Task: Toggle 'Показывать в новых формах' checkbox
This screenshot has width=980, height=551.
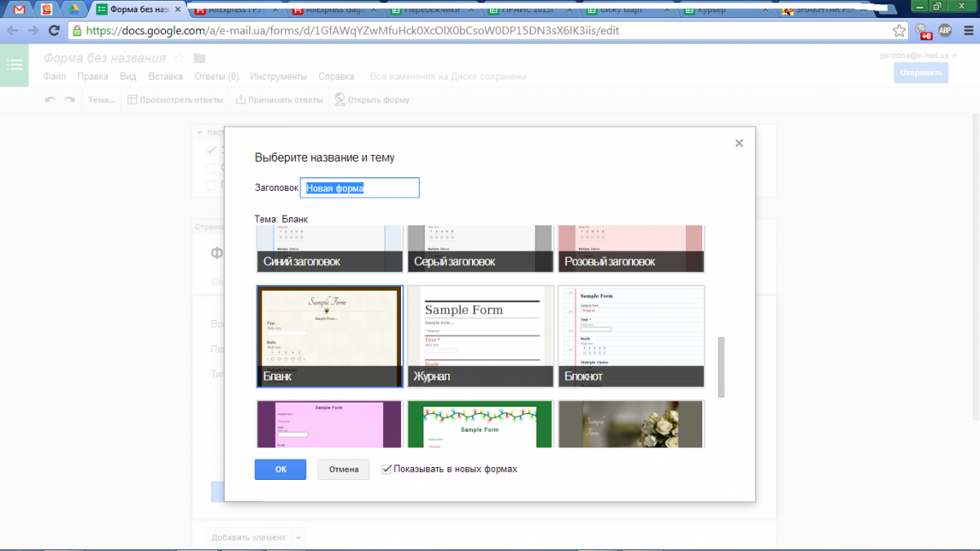Action: click(387, 469)
